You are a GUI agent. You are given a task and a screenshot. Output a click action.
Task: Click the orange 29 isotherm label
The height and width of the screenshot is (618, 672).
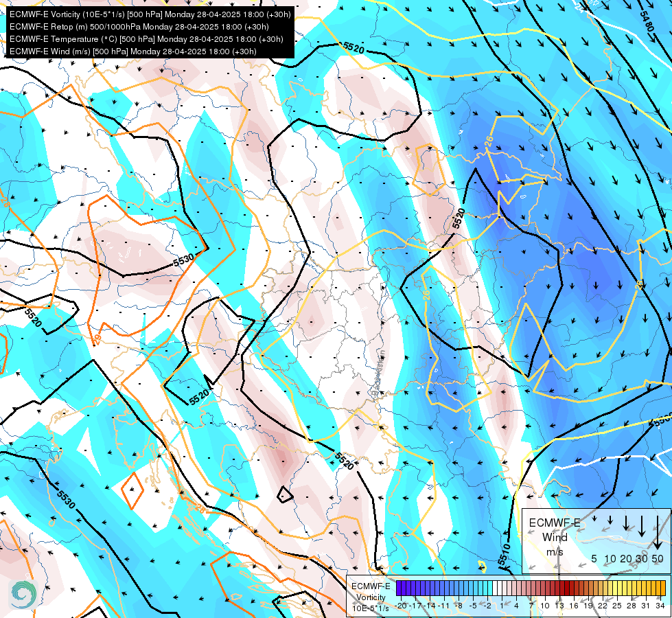[x=97, y=339]
